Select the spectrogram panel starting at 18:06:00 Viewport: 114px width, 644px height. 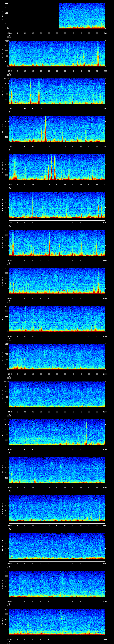(x=57, y=91)
